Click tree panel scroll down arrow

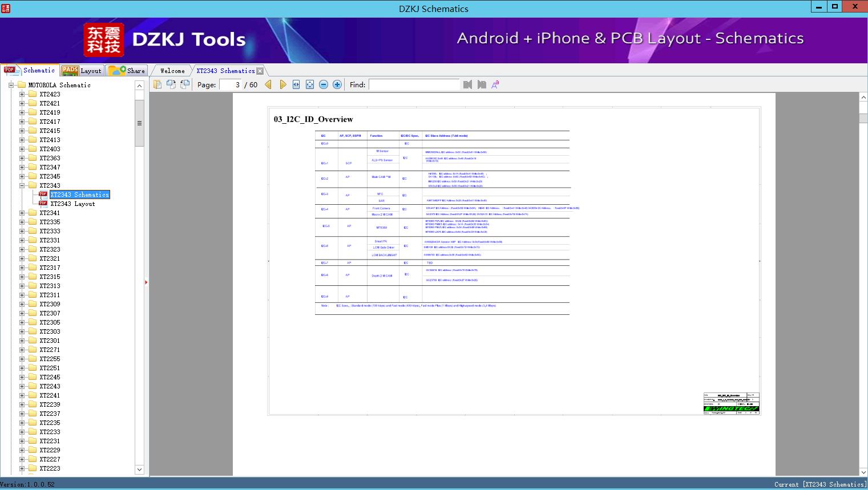[139, 469]
